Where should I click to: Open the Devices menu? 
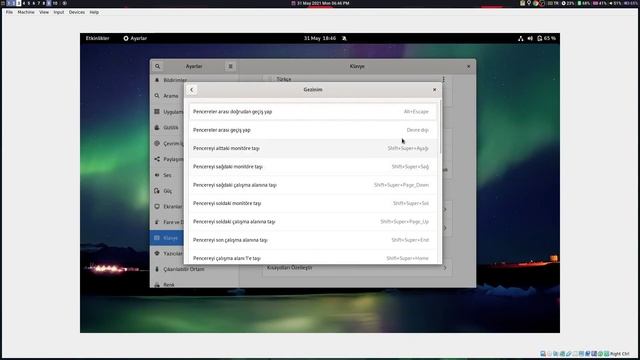pyautogui.click(x=77, y=12)
